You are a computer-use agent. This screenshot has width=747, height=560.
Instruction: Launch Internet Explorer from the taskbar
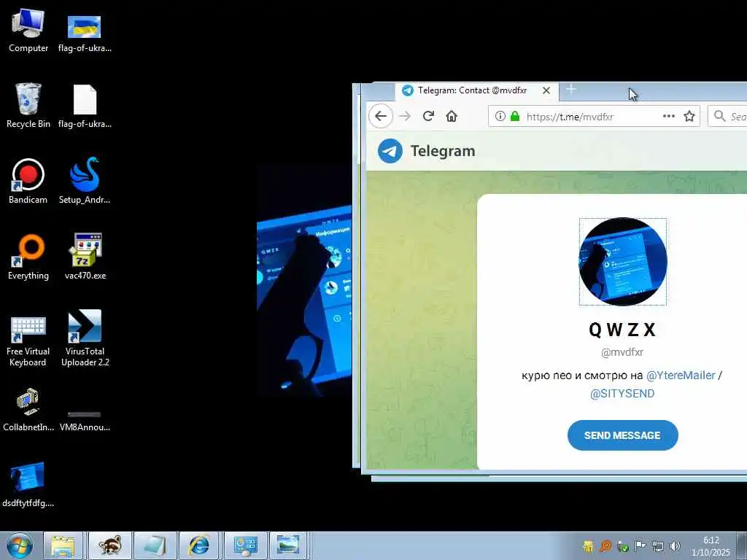coord(198,545)
